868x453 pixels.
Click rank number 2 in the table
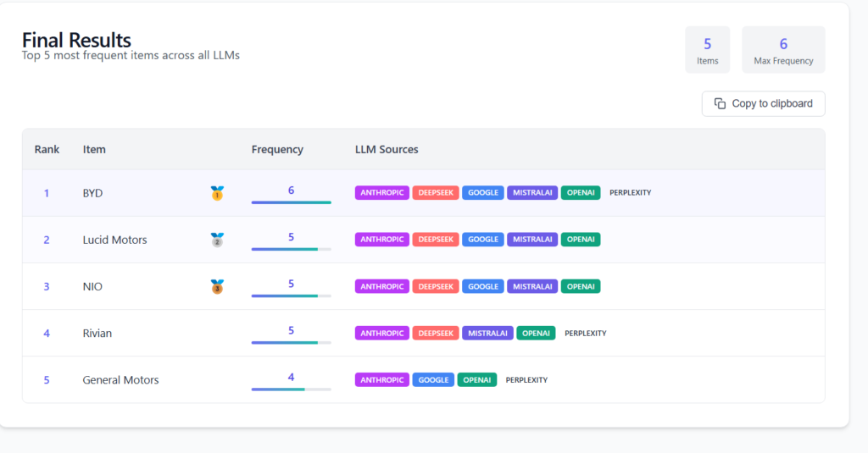coord(47,240)
